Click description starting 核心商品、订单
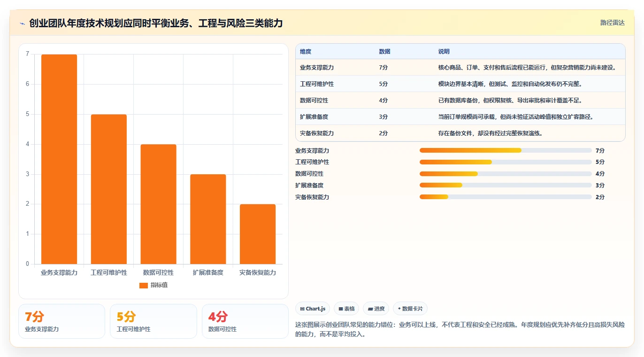 pos(527,68)
